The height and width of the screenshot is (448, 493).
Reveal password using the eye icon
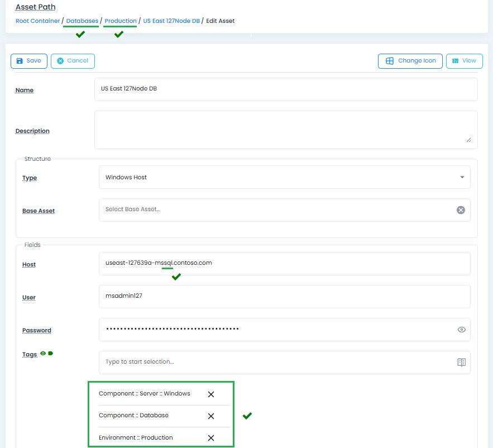click(x=461, y=330)
